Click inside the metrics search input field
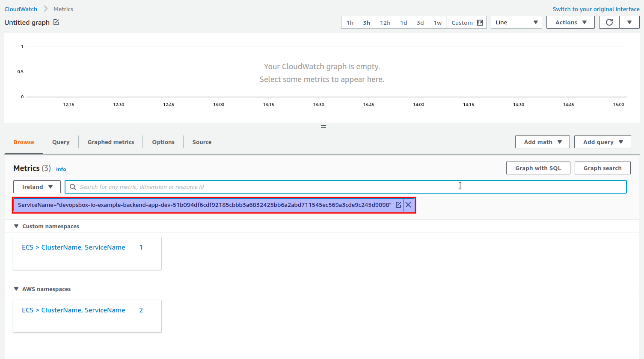Screen dimensions: 644x359 [300, 187]
